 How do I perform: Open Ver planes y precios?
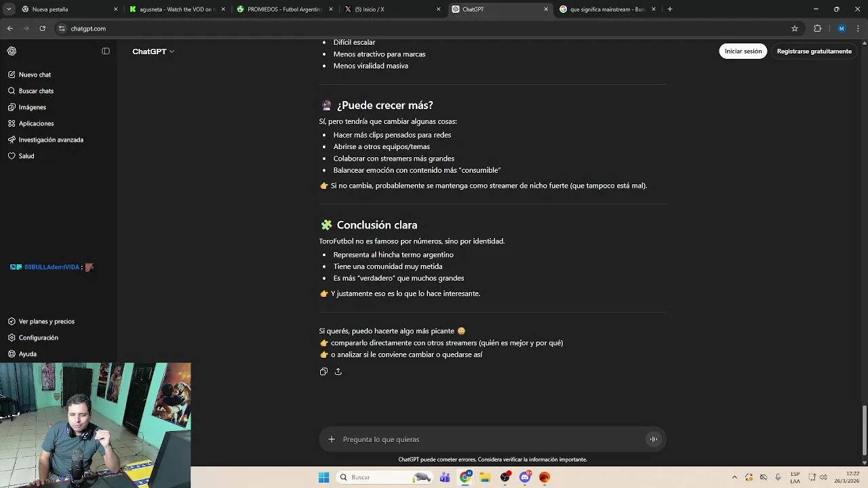click(x=46, y=321)
